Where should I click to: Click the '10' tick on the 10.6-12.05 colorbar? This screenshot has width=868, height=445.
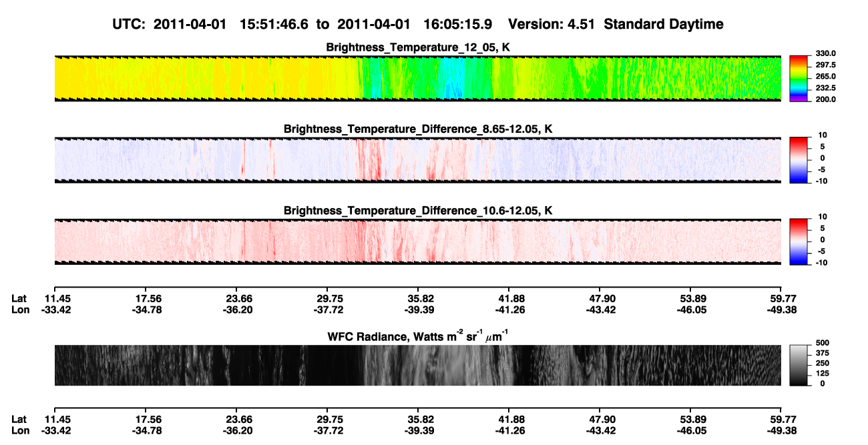coord(822,217)
